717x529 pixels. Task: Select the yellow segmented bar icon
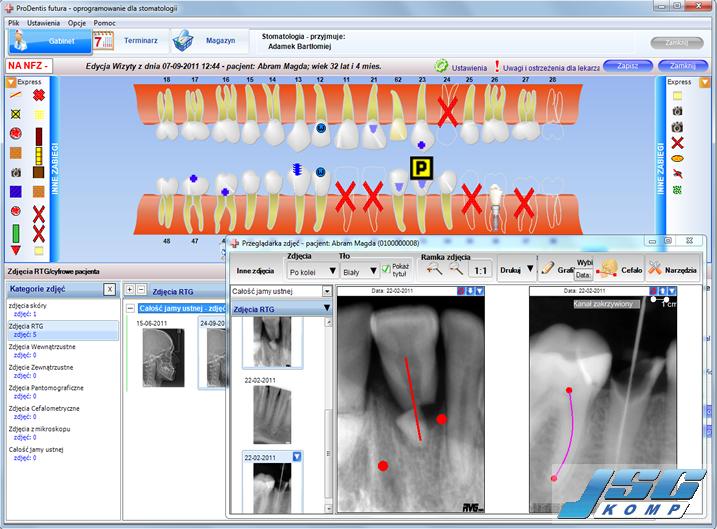coord(38,156)
